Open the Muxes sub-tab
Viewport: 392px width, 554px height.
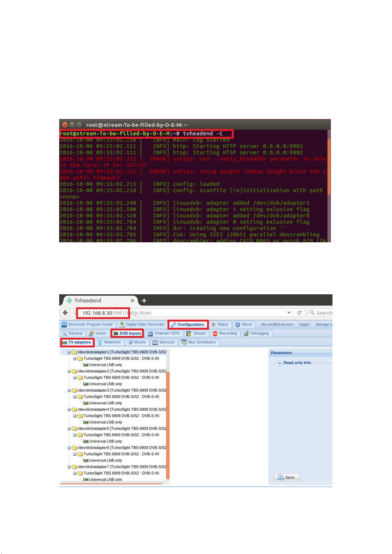coord(136,342)
